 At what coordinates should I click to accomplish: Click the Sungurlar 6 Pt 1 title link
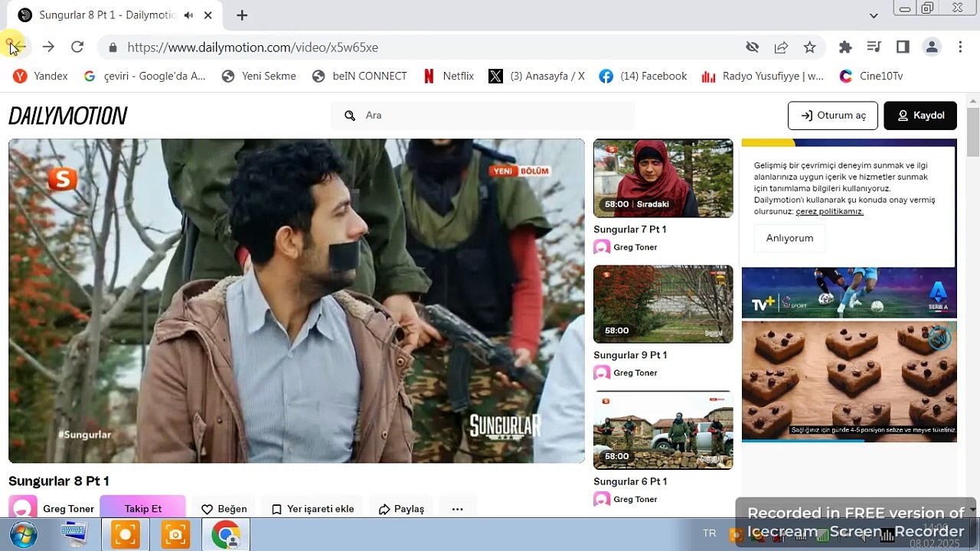click(630, 481)
